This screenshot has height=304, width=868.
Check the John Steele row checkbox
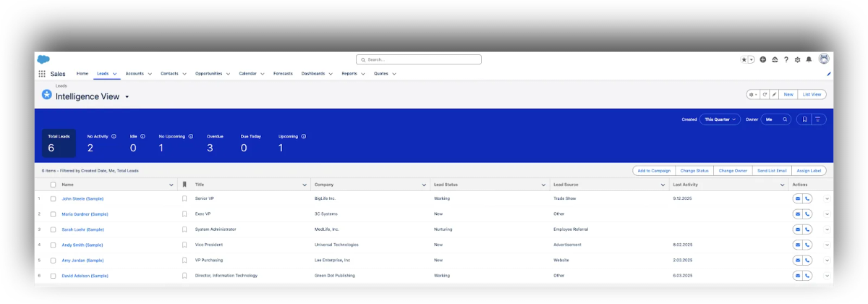click(x=53, y=198)
